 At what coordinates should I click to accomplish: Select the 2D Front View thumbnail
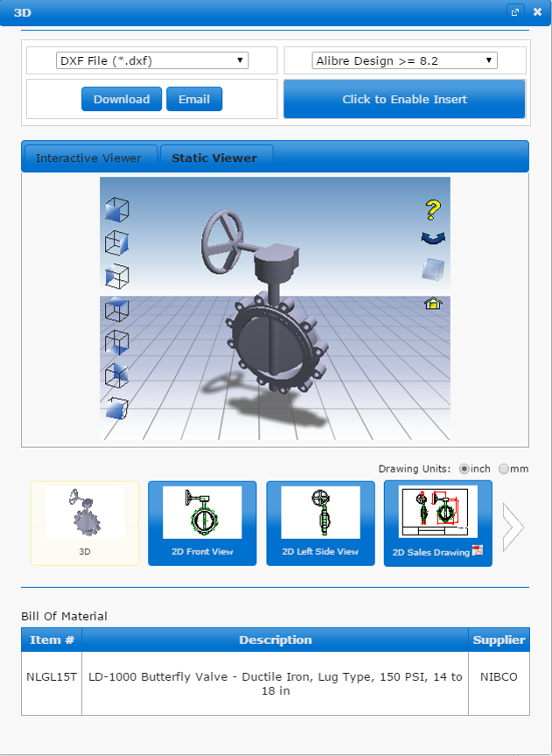(202, 523)
